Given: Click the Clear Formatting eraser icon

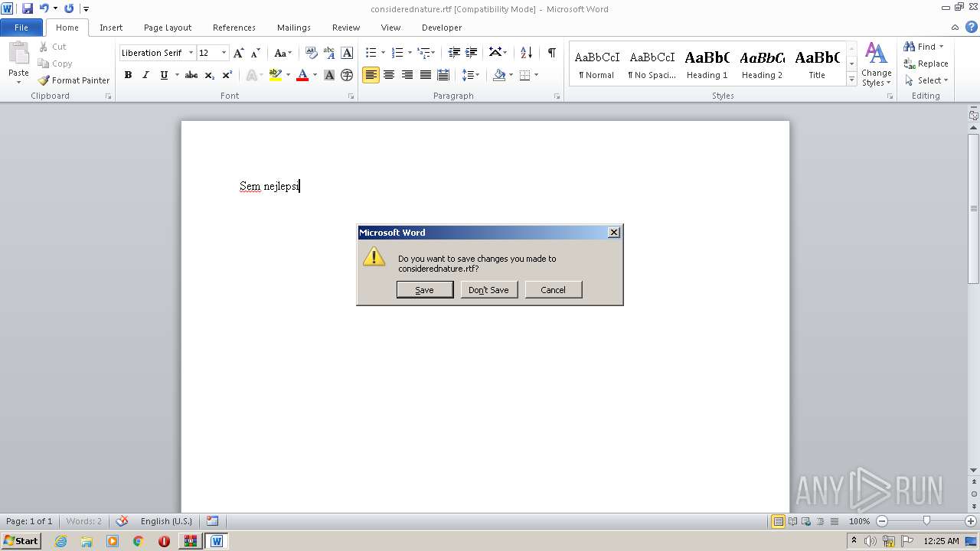Looking at the screenshot, I should [312, 53].
